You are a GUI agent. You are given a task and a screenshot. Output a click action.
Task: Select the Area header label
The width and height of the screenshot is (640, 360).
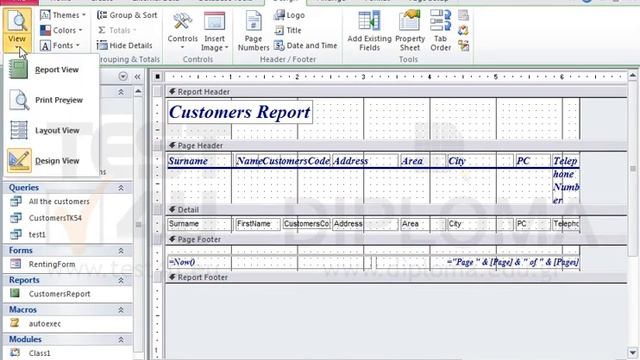(x=422, y=161)
